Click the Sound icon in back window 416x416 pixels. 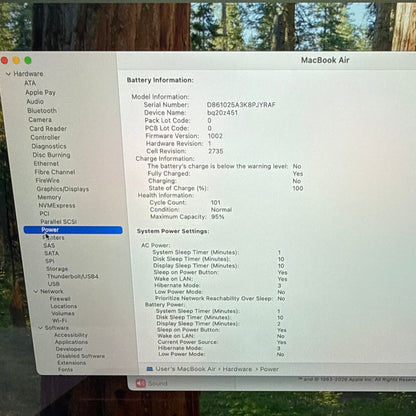coord(141,383)
